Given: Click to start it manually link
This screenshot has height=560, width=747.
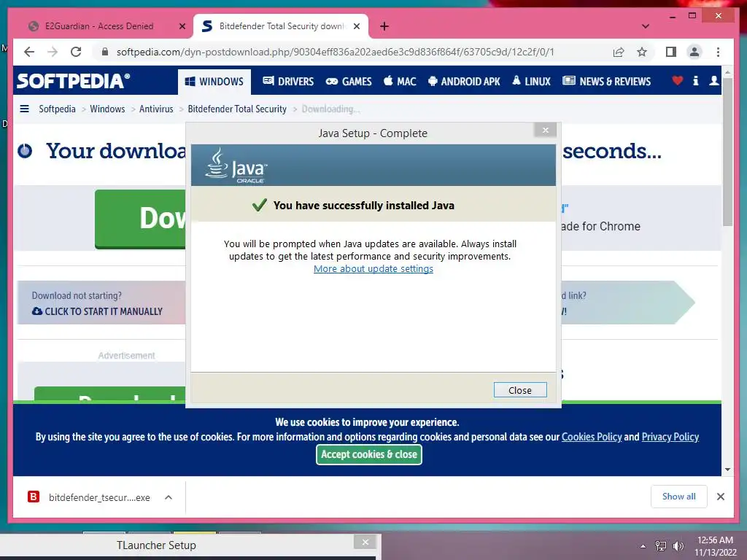Looking at the screenshot, I should click(98, 311).
